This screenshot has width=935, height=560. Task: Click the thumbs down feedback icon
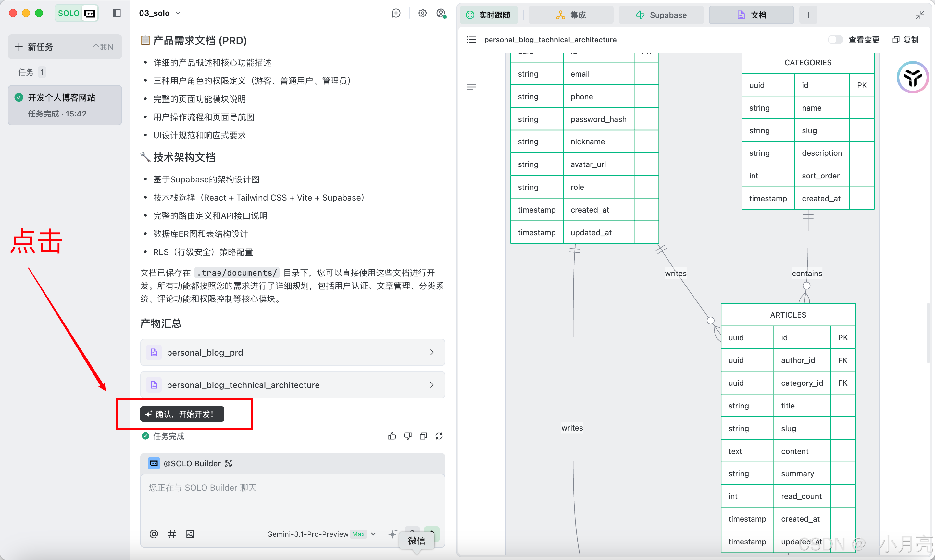point(408,436)
